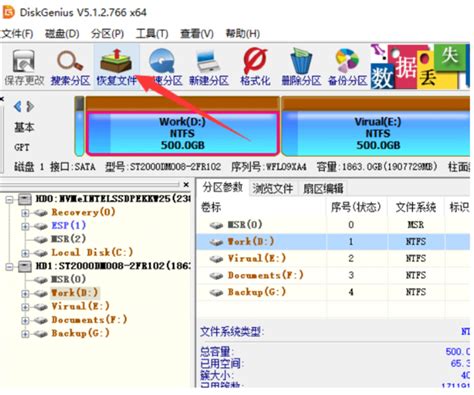Click the DiskGenius application logo icon

click(8, 13)
